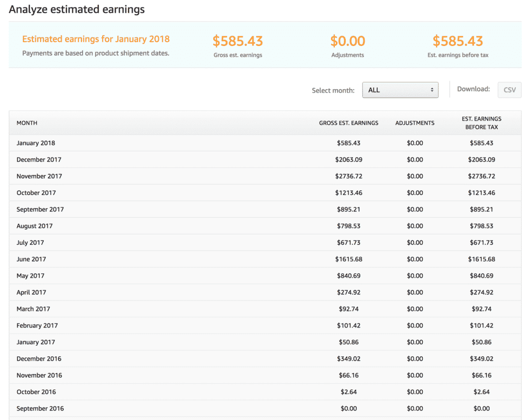Click earnings before tax $2736.72 for November 2017
This screenshot has height=420, width=531.
(481, 176)
